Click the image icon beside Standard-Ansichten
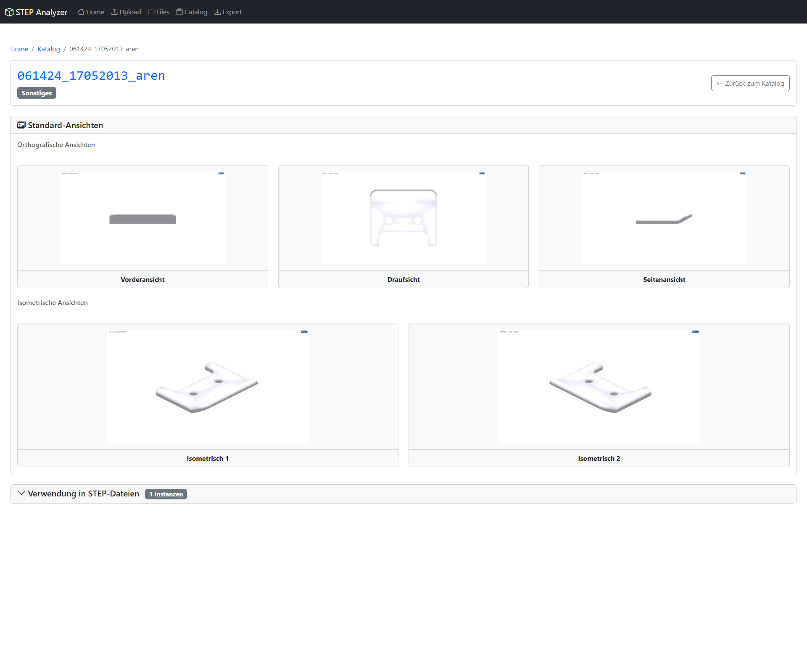Image resolution: width=807 pixels, height=672 pixels. (21, 125)
